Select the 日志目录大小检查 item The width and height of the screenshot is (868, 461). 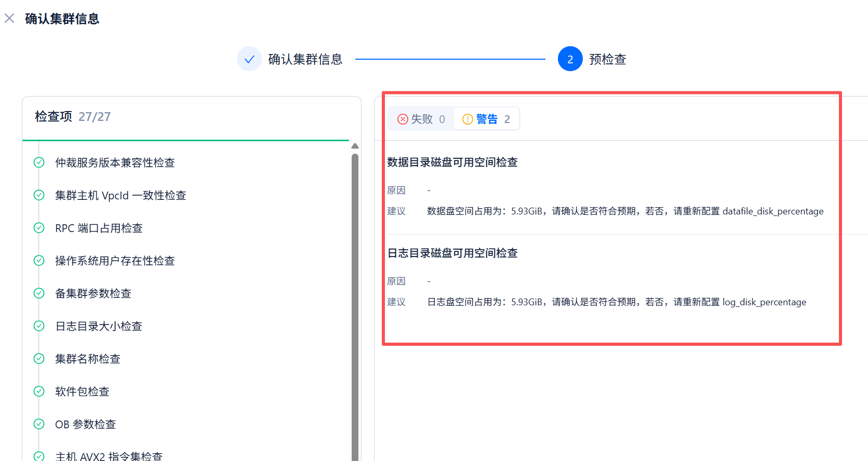click(x=99, y=326)
